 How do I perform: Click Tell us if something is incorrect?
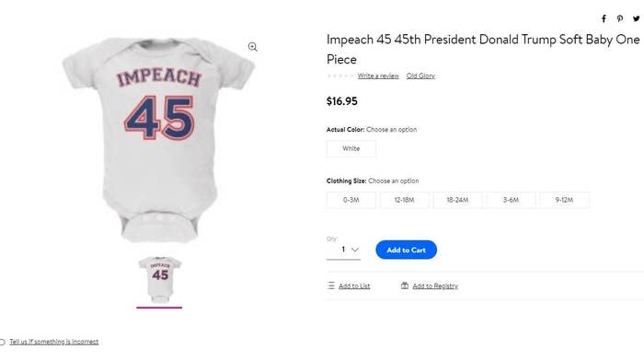tap(53, 342)
